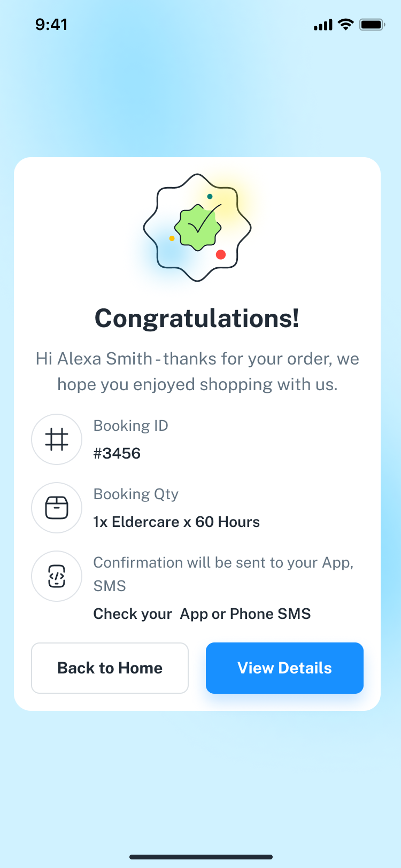Tap the Check your App or Phone SMS text
Screen dimensions: 401x868
202,614
